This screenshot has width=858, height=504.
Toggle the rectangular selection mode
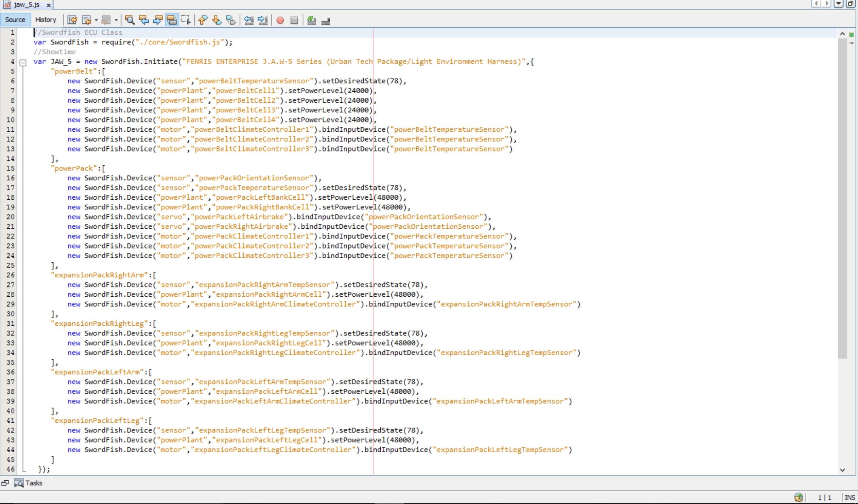click(x=186, y=20)
